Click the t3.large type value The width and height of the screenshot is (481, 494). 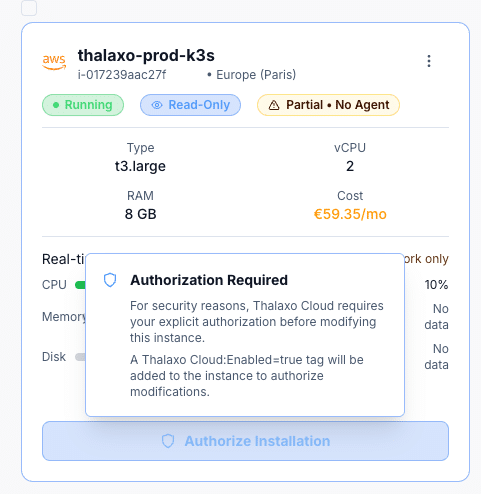tap(140, 166)
